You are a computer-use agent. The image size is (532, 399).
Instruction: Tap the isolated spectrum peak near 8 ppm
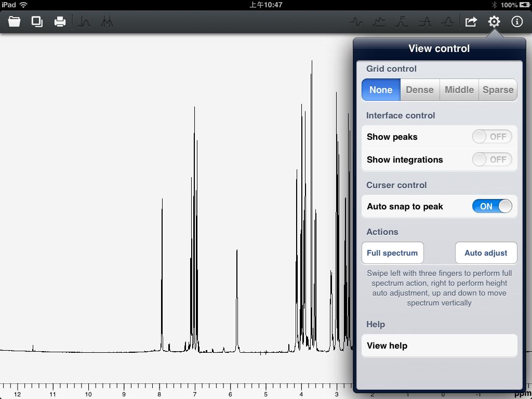[162, 274]
